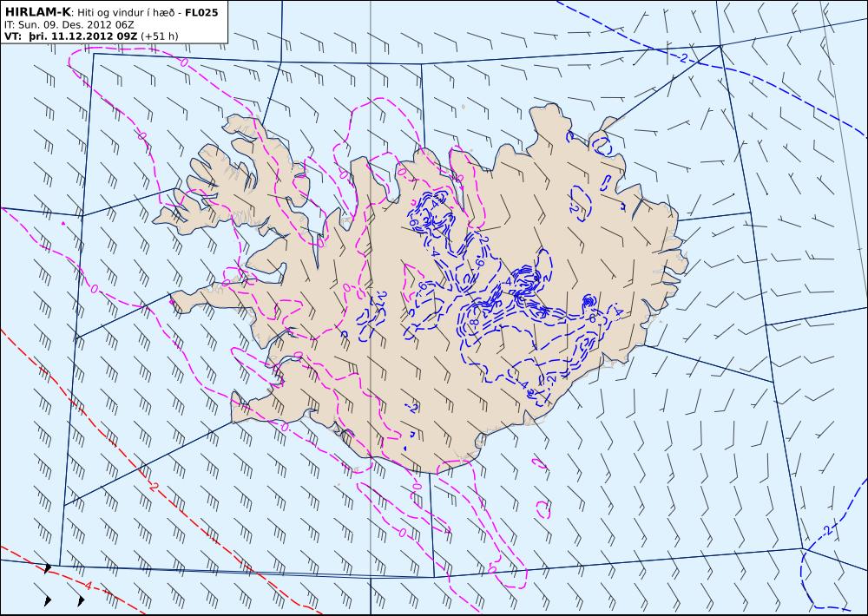Viewport: 868px width, 616px height.
Task: Click the '(+51 h)' forecast offset text
Action: (x=160, y=36)
